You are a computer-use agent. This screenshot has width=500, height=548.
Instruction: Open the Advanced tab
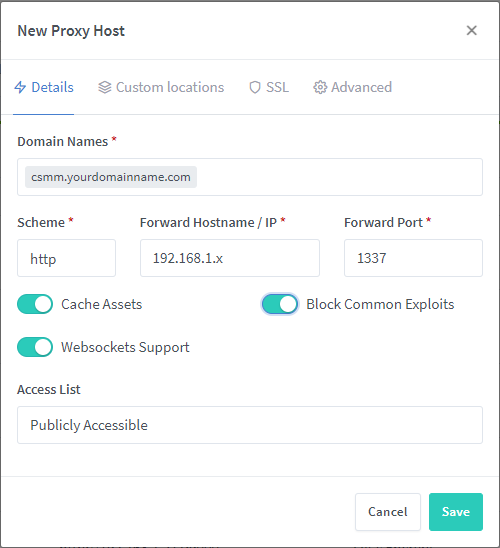point(353,87)
